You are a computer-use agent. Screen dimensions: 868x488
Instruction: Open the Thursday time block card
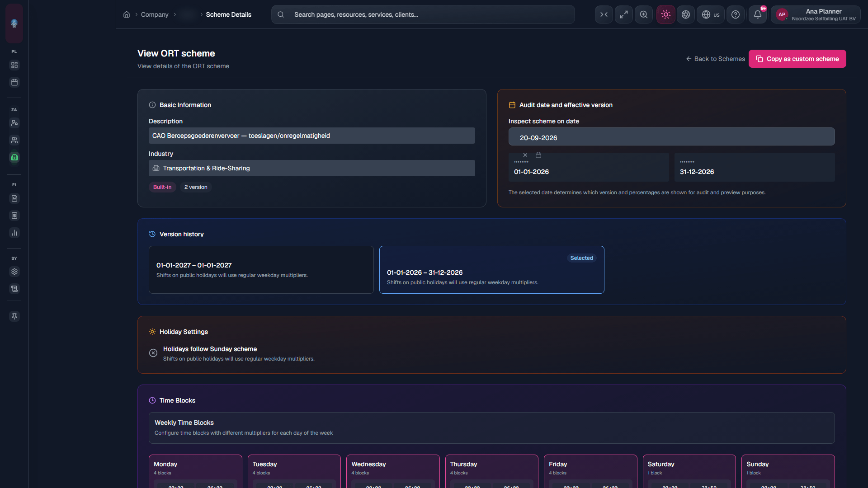[492, 471]
